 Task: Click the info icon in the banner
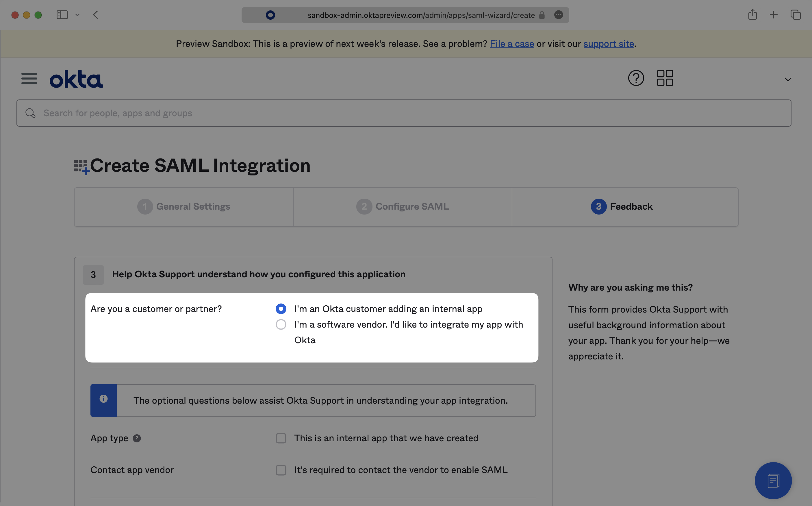click(103, 399)
